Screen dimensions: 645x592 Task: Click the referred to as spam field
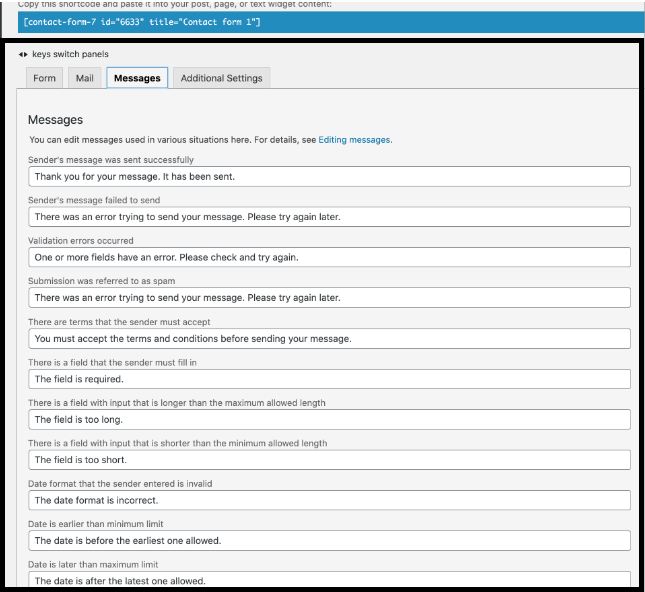tap(329, 297)
